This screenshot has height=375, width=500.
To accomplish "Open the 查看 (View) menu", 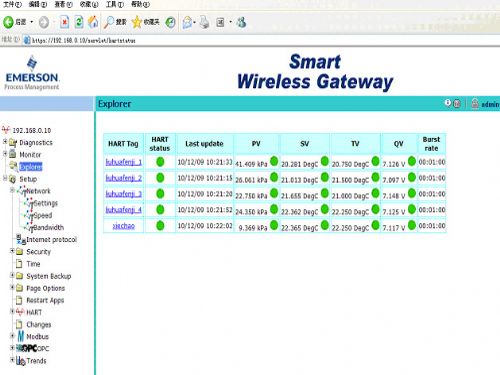I will tap(63, 4).
